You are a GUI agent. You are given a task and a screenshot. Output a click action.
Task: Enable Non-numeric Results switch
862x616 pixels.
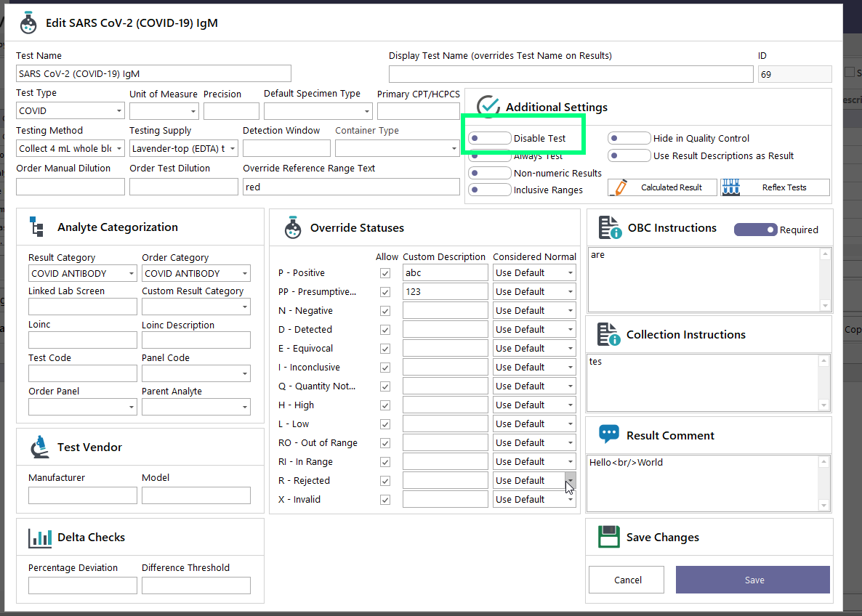(x=489, y=173)
